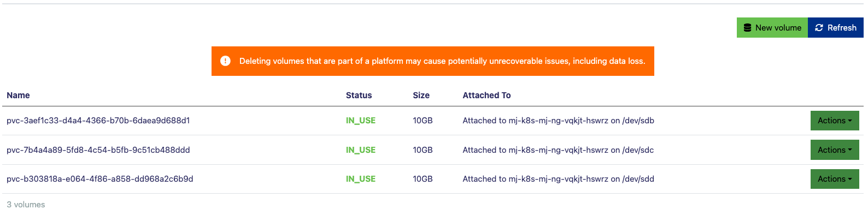Viewport: 868px width, 221px height.
Task: Expand Actions menu for pvc-7b4a4a89 volume
Action: [x=834, y=150]
